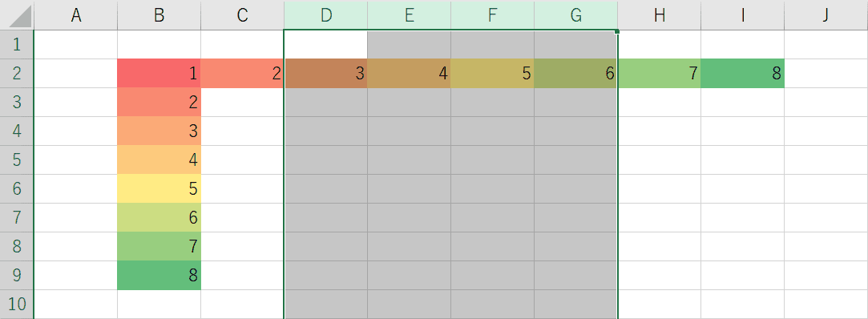Click cell G2 showing value 6

(575, 73)
